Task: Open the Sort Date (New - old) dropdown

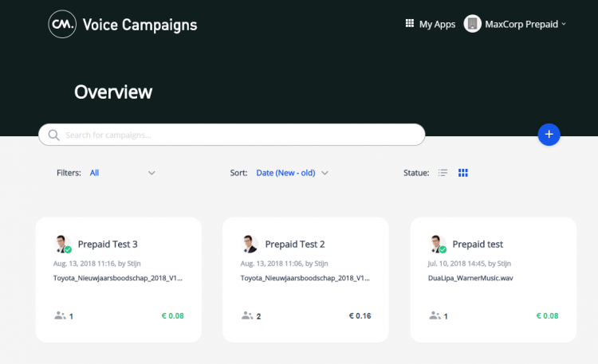Action: pos(325,173)
